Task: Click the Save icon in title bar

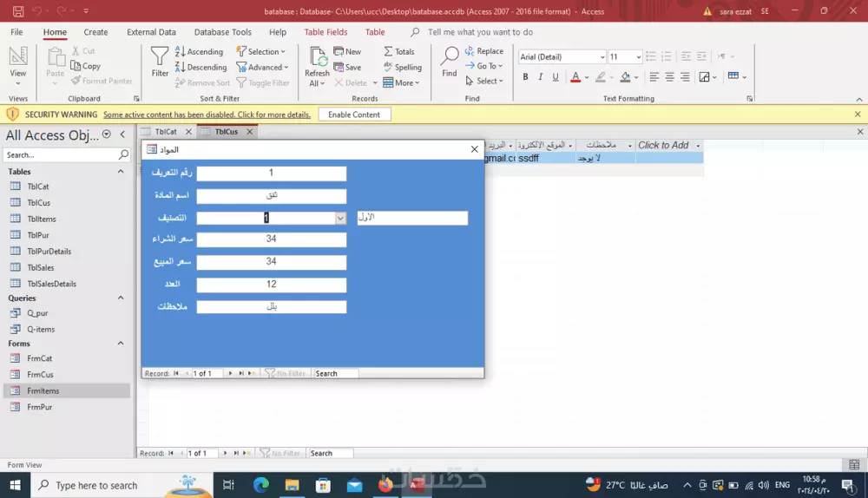Action: [x=18, y=11]
